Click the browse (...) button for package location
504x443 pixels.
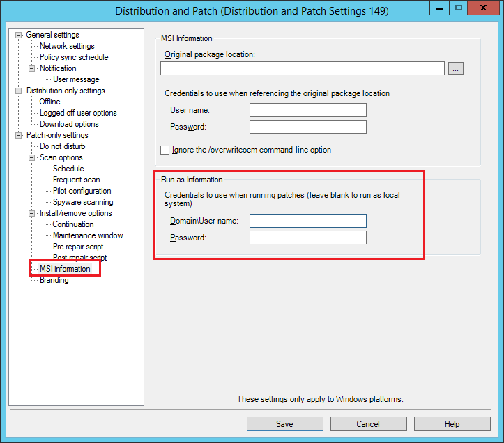pyautogui.click(x=456, y=68)
